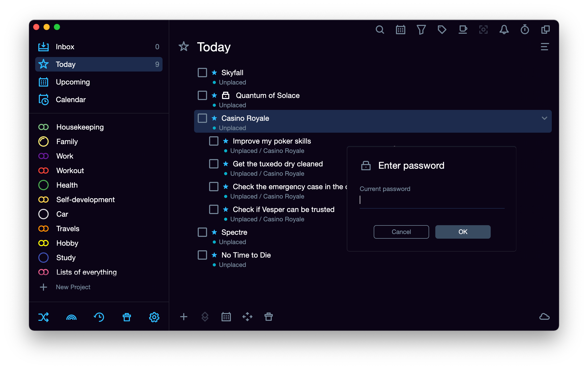Open the Hobby project
This screenshot has height=369, width=588.
[99, 243]
